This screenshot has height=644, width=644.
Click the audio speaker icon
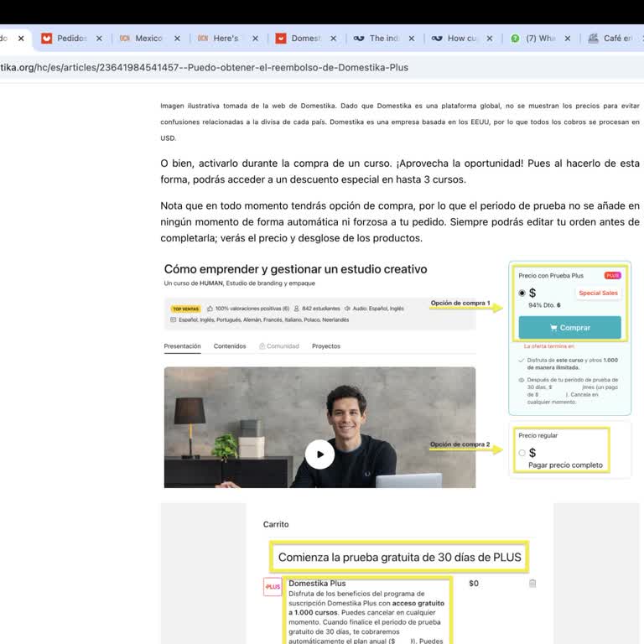[x=347, y=309]
